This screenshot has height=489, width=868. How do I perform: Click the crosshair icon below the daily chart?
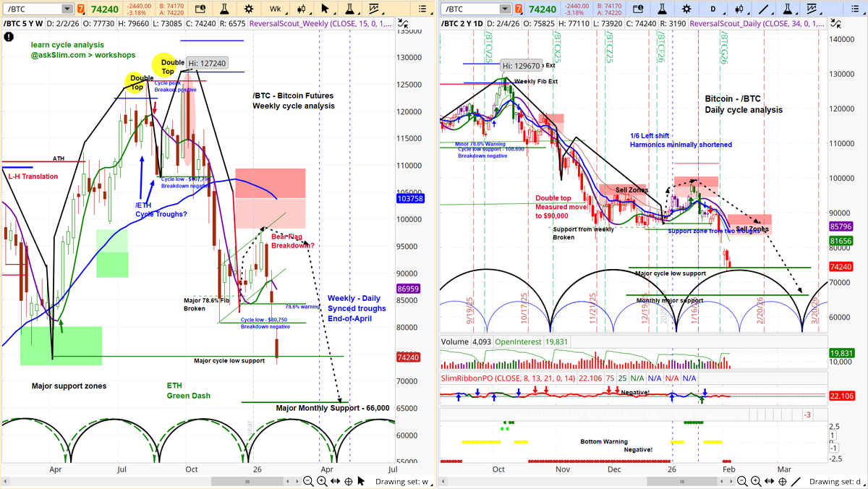click(782, 481)
